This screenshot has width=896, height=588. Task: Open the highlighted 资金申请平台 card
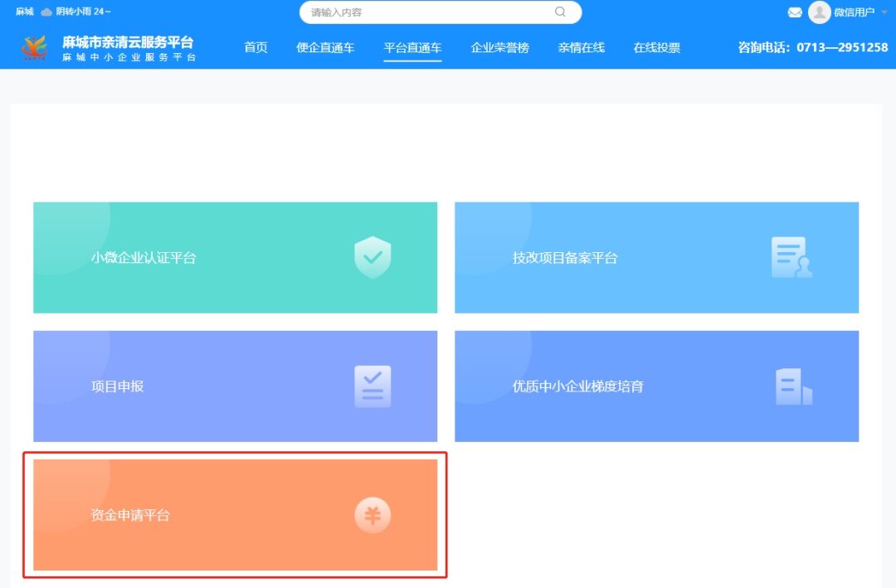pyautogui.click(x=235, y=515)
